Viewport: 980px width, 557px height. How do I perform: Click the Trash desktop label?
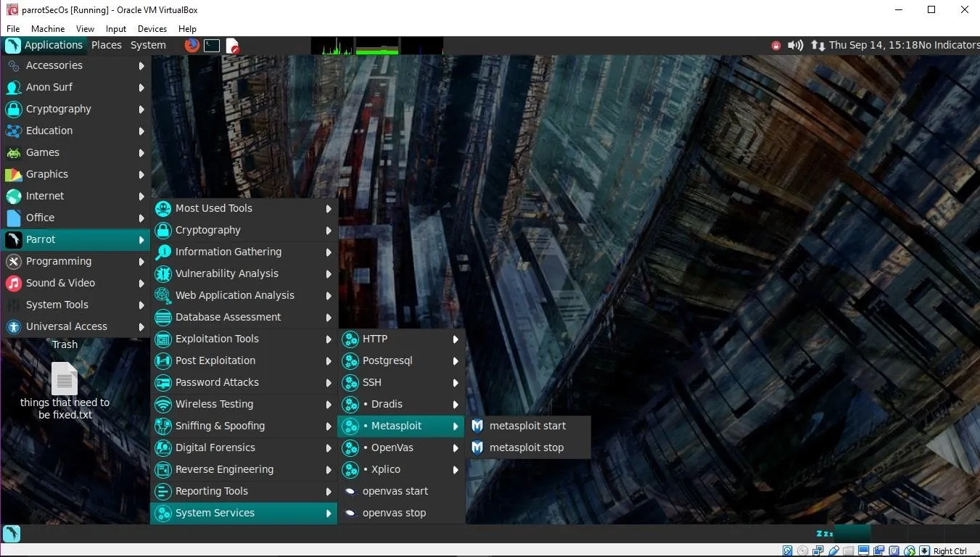pos(65,344)
